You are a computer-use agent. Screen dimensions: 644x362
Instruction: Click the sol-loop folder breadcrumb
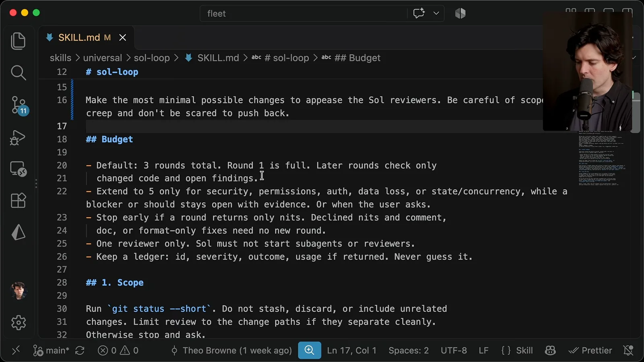click(152, 58)
